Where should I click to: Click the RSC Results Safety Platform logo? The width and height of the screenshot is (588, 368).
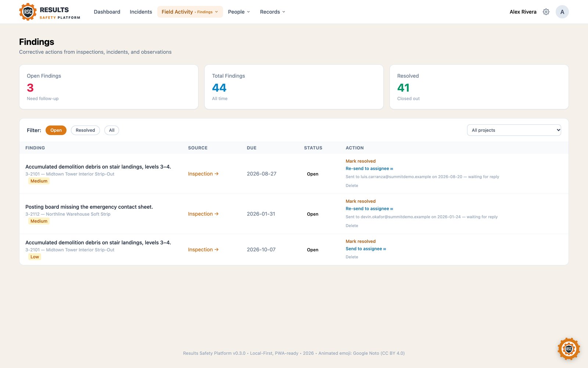tap(50, 12)
